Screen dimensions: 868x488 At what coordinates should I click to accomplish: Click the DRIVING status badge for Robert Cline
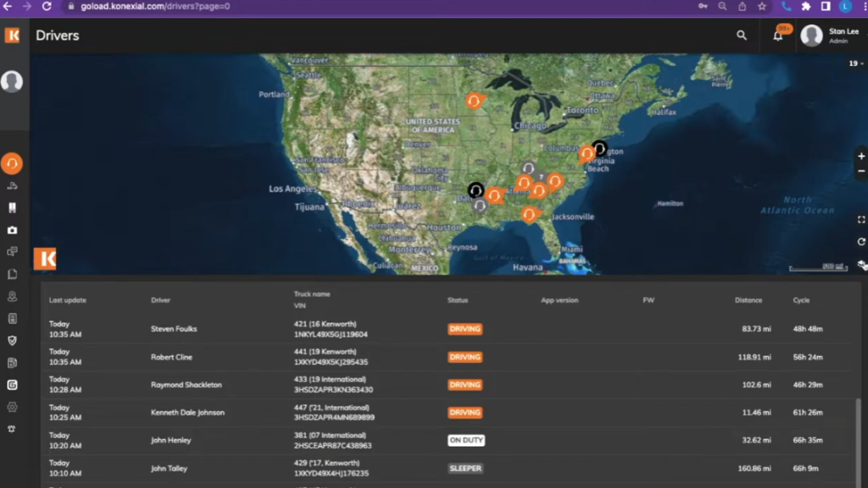465,357
